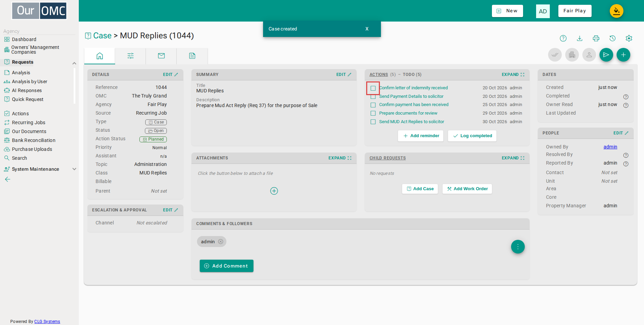Image resolution: width=644 pixels, height=325 pixels.
Task: Check 'Confirm letter of indemnity received' checkbox
Action: tap(373, 88)
